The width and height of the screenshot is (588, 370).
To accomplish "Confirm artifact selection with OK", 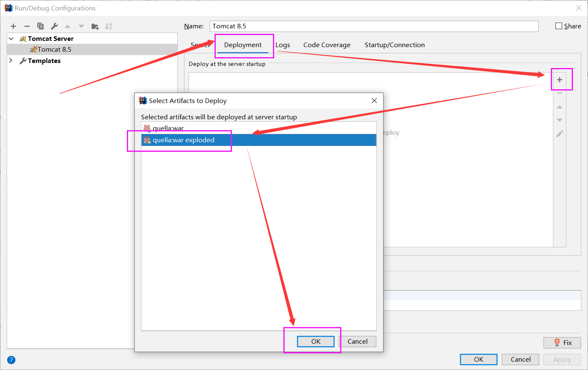I will (x=315, y=341).
